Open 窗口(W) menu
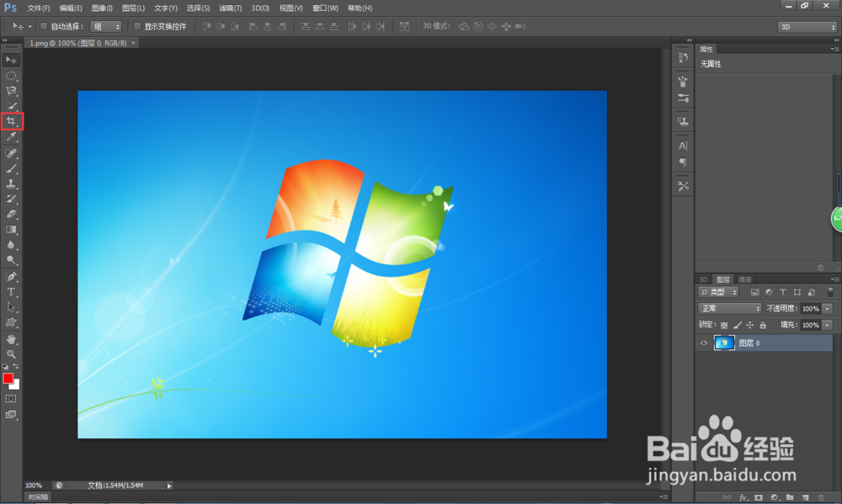This screenshot has width=842, height=504. [325, 8]
